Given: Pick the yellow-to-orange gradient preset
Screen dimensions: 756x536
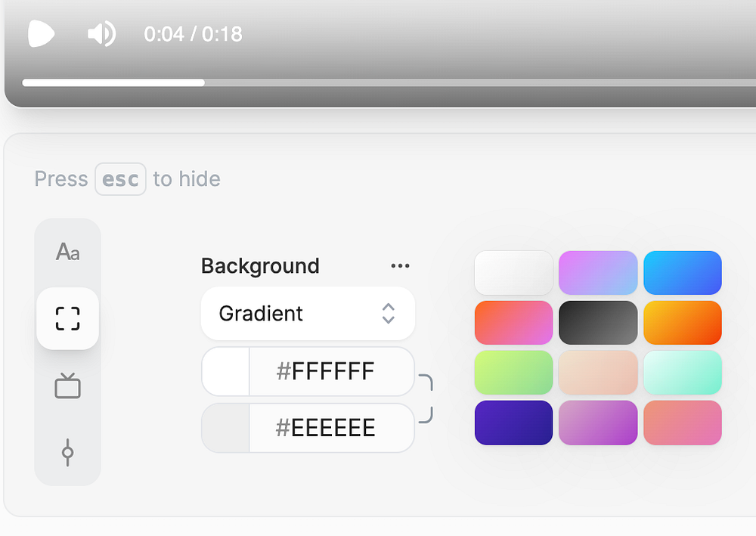Looking at the screenshot, I should (683, 323).
